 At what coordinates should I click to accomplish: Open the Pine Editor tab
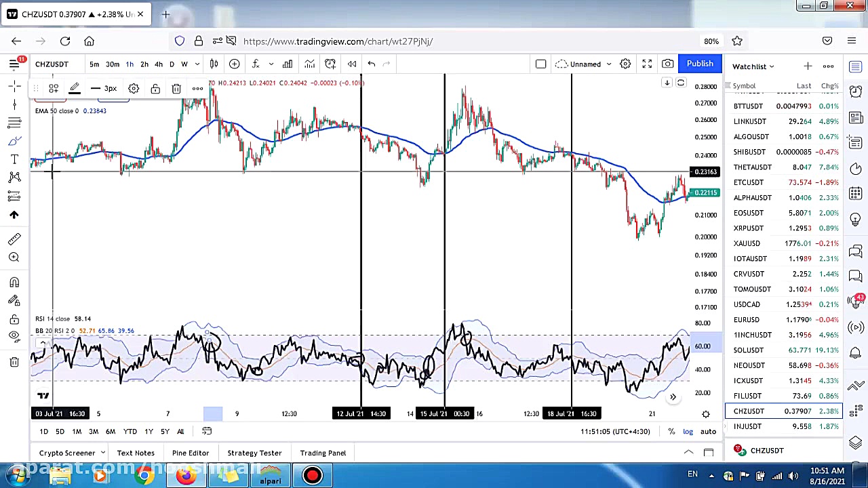pyautogui.click(x=191, y=453)
